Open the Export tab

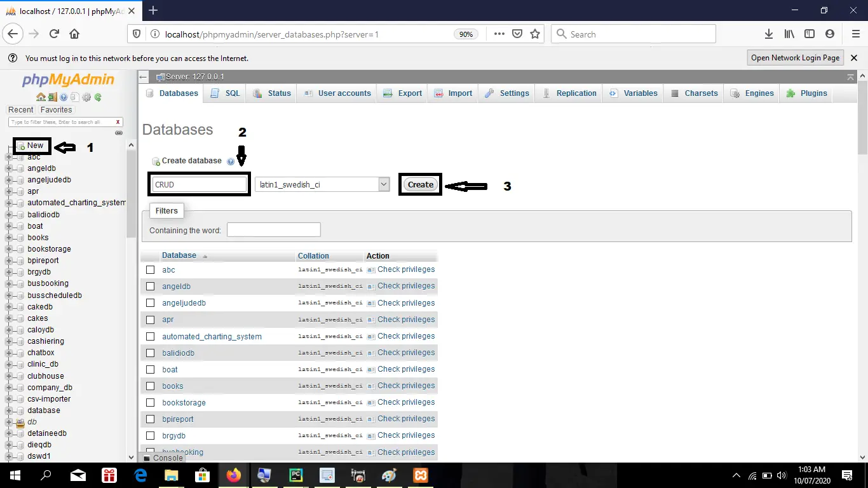[403, 93]
